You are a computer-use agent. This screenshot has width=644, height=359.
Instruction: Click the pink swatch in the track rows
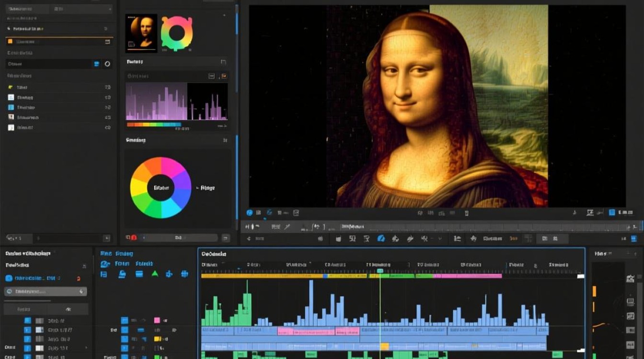coord(157,320)
